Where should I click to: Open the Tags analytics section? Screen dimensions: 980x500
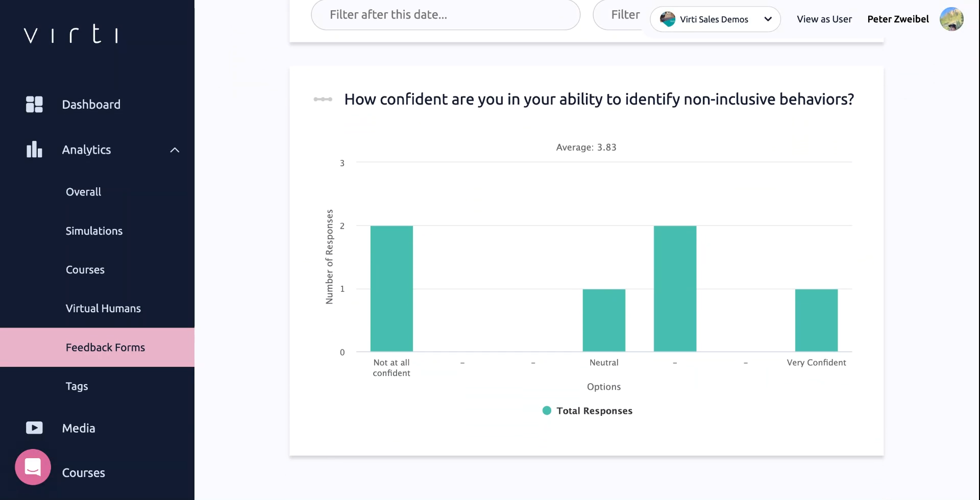(77, 386)
